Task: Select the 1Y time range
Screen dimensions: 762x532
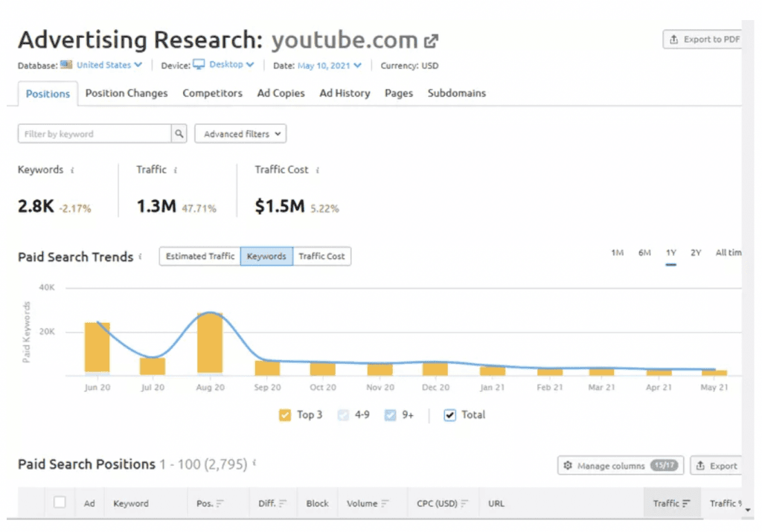Action: point(671,253)
